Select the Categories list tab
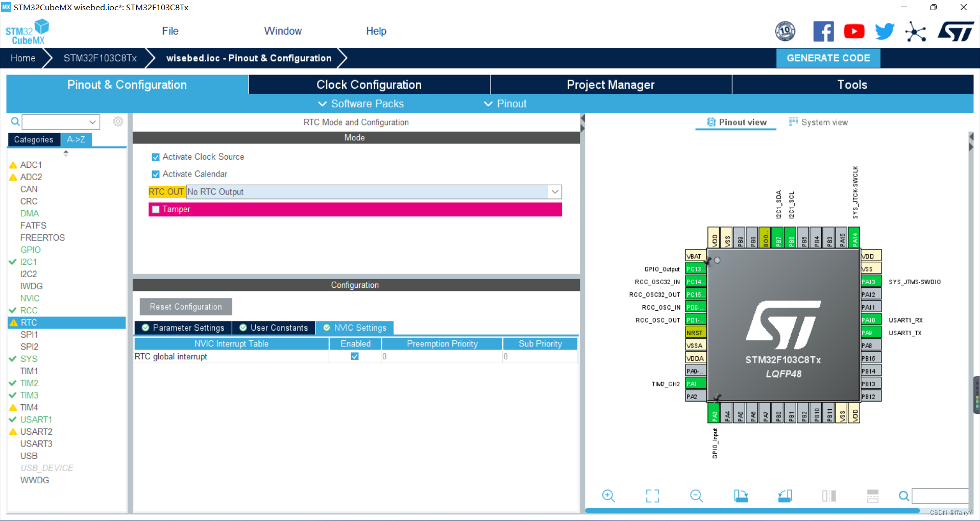The image size is (980, 521). (34, 139)
